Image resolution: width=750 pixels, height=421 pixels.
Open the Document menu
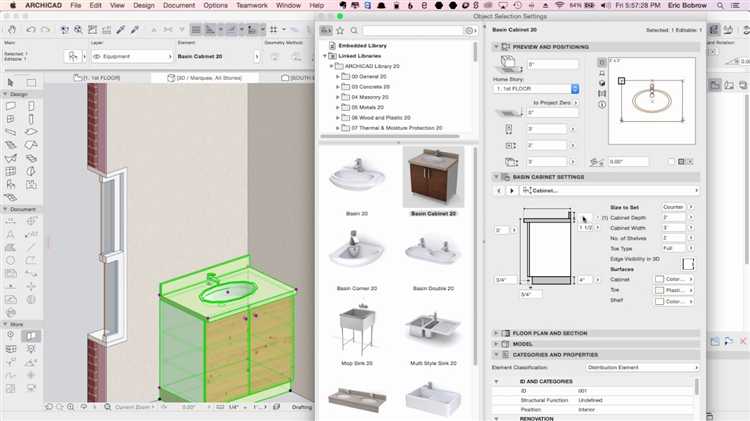point(179,5)
